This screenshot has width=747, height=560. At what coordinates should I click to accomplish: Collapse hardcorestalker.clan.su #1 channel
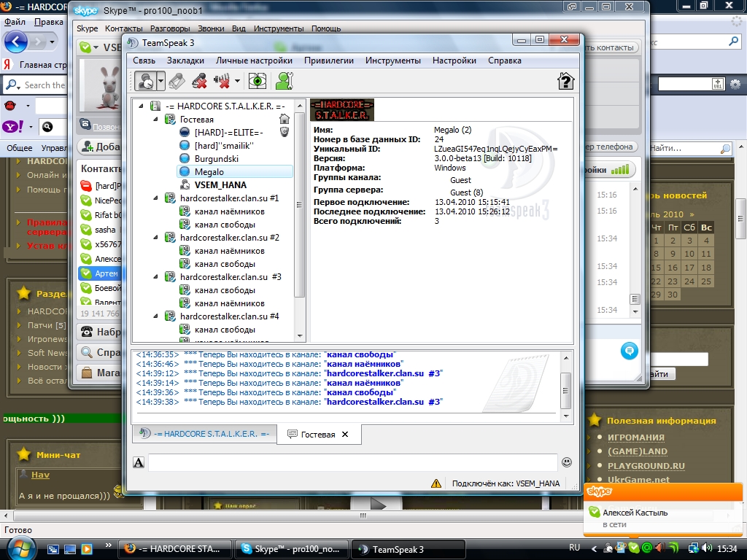click(x=155, y=198)
